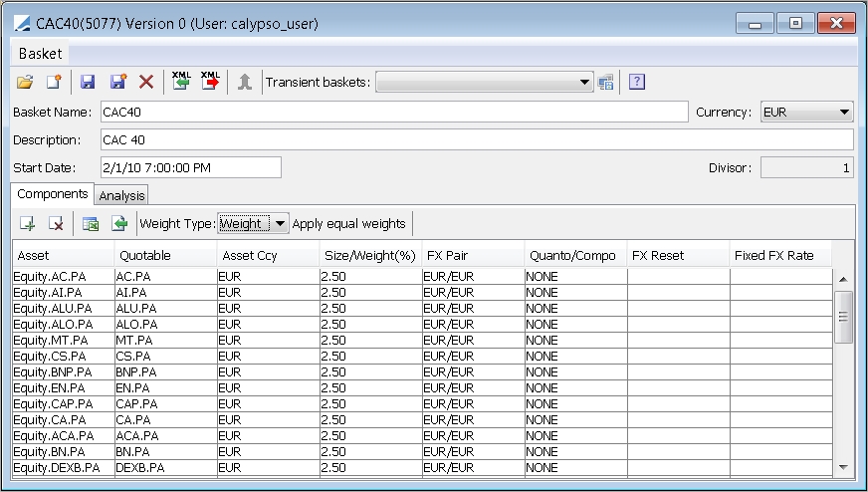Click icon next to Transient baskets dropdown

605,83
